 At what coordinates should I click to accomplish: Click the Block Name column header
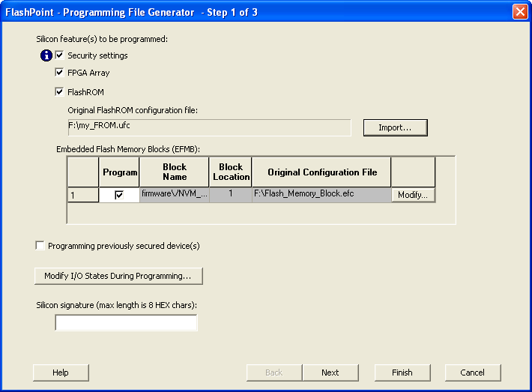(x=175, y=172)
